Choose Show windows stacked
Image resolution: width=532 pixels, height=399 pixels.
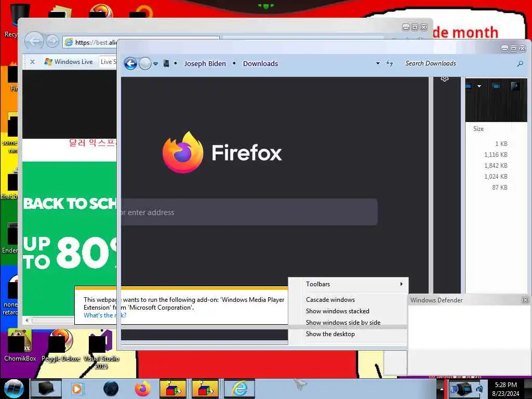click(348, 311)
